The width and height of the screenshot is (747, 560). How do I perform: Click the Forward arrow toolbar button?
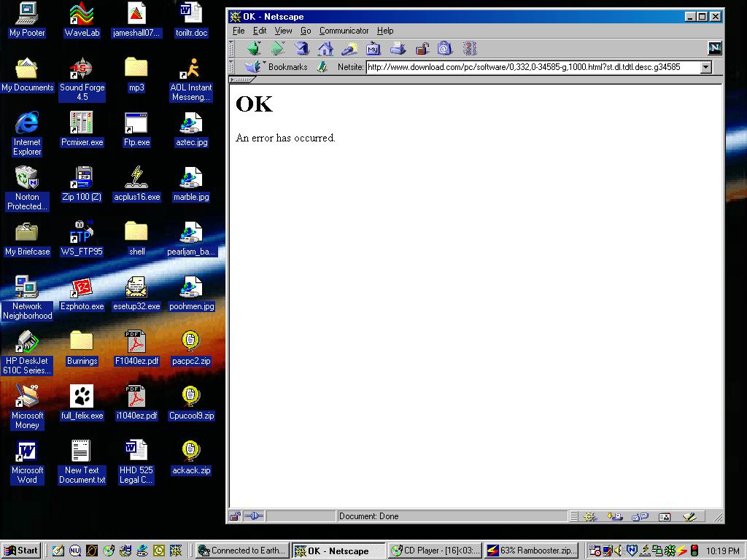[x=278, y=49]
